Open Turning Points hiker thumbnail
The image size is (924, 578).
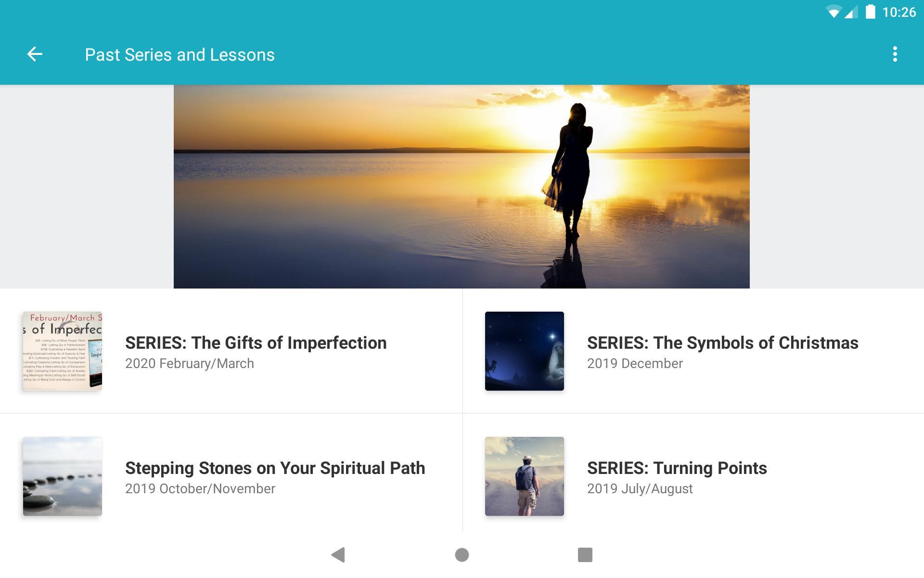pyautogui.click(x=525, y=476)
